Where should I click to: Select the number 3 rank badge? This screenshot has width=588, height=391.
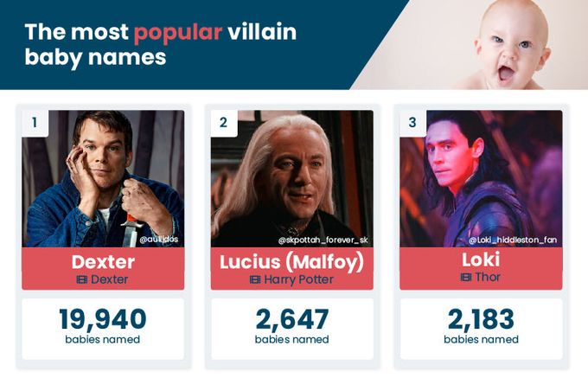(412, 123)
